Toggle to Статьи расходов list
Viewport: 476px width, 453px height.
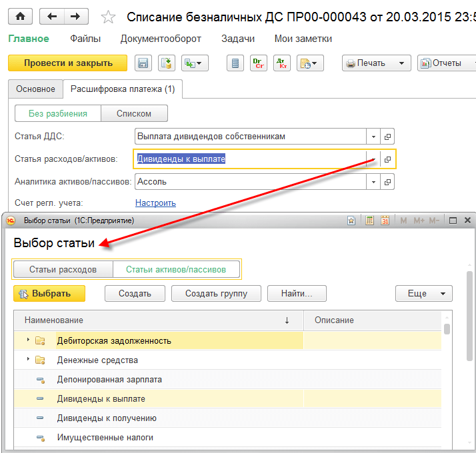pos(63,270)
